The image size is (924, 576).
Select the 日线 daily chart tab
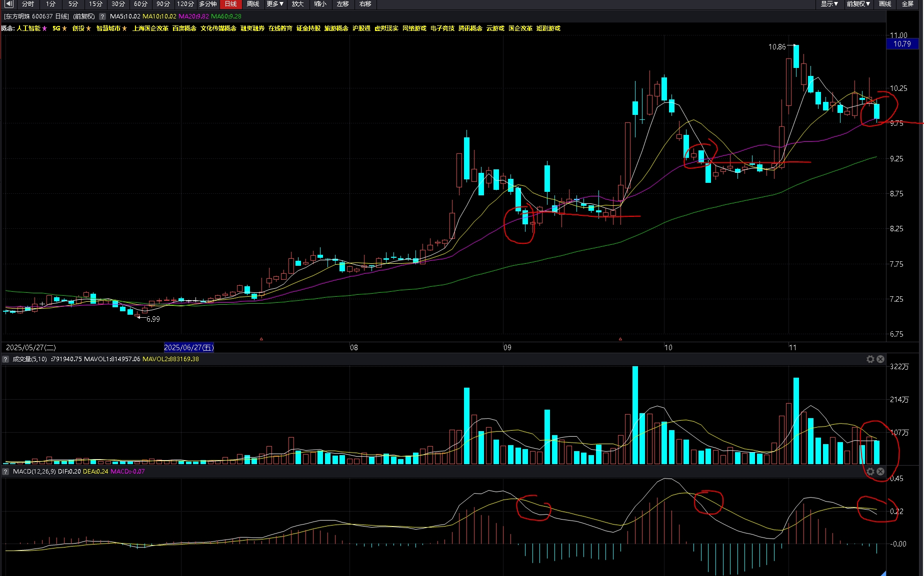pyautogui.click(x=230, y=4)
